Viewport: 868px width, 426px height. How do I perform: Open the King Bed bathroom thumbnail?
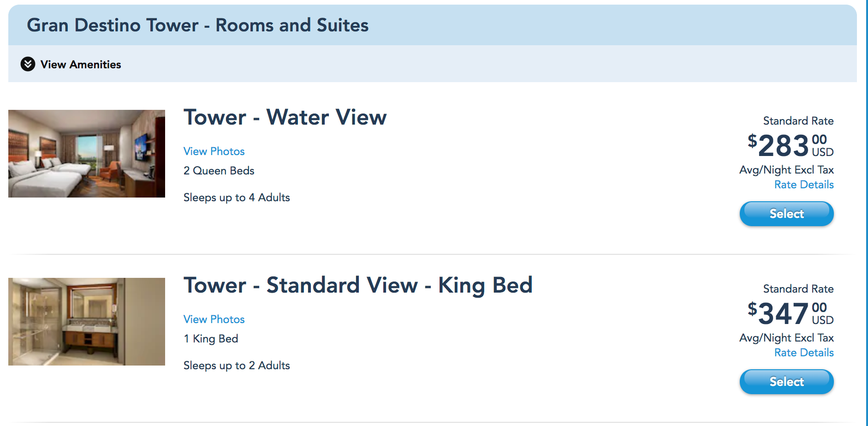(x=87, y=322)
